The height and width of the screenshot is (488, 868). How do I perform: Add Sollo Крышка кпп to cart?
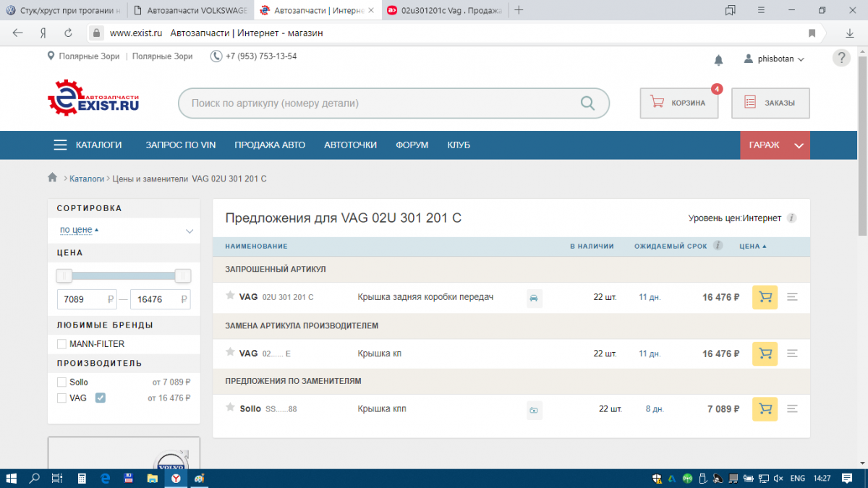tap(765, 409)
